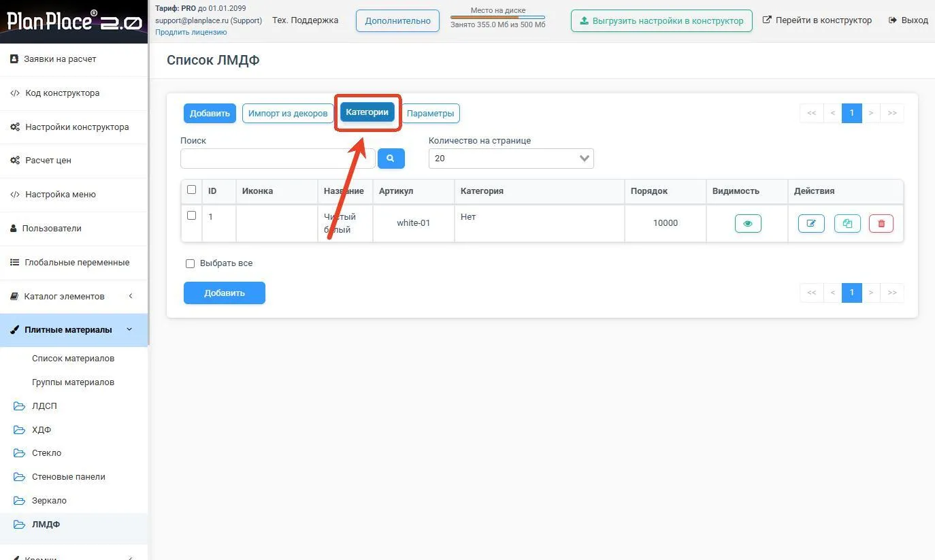Viewport: 935px width, 560px height.
Task: Click edit icon for white-01 row
Action: click(x=811, y=223)
